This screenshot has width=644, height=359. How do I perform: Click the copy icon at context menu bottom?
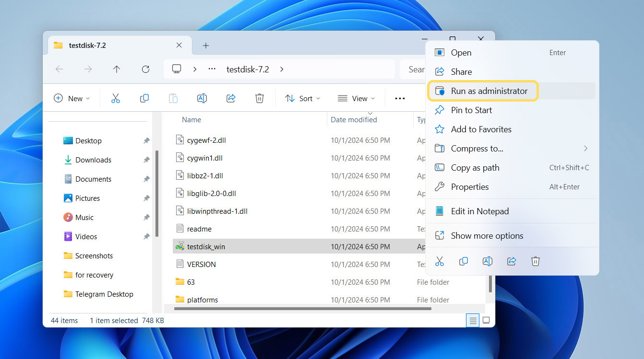(464, 261)
